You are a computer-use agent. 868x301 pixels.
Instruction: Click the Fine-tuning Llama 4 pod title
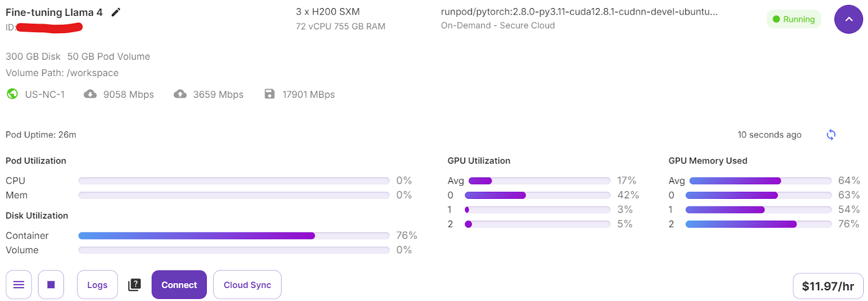pos(54,12)
